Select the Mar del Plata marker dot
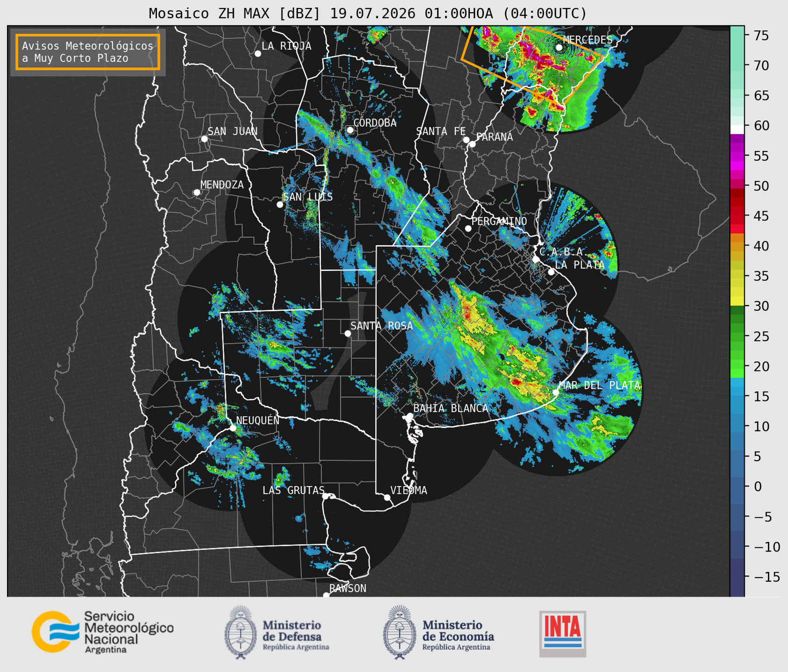 tap(556, 392)
